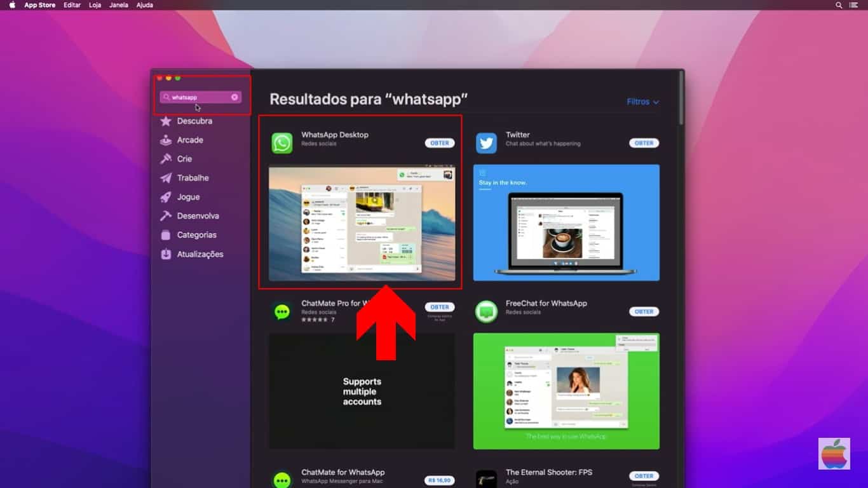
Task: Click OBTER for ChatMate Pro
Action: pyautogui.click(x=440, y=307)
